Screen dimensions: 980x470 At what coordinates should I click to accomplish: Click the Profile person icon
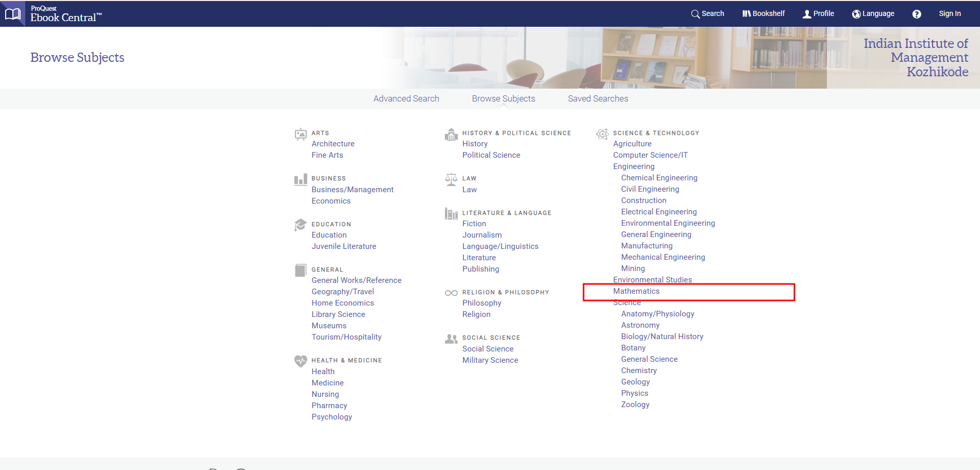point(807,14)
